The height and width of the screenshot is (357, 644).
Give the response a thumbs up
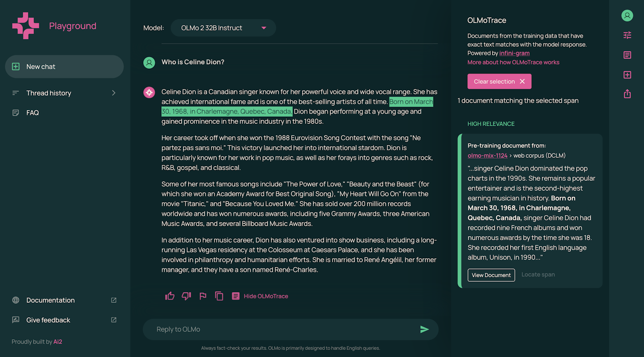[170, 296]
